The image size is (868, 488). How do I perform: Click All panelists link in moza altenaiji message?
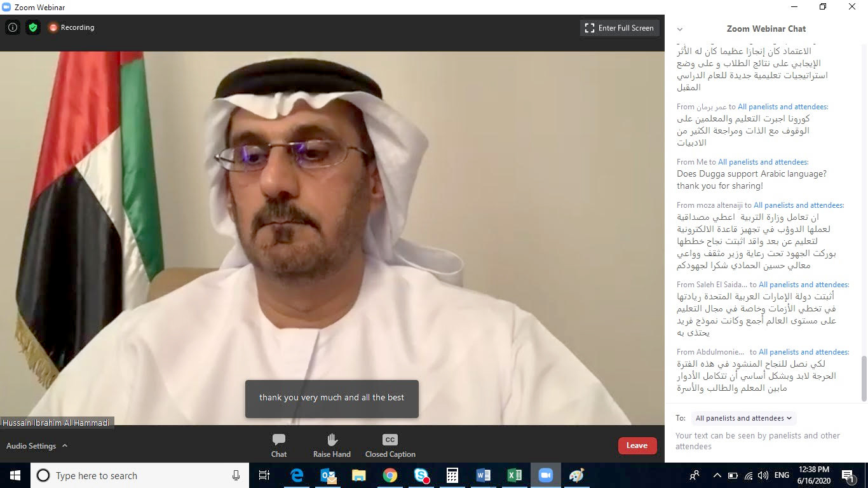tap(799, 205)
